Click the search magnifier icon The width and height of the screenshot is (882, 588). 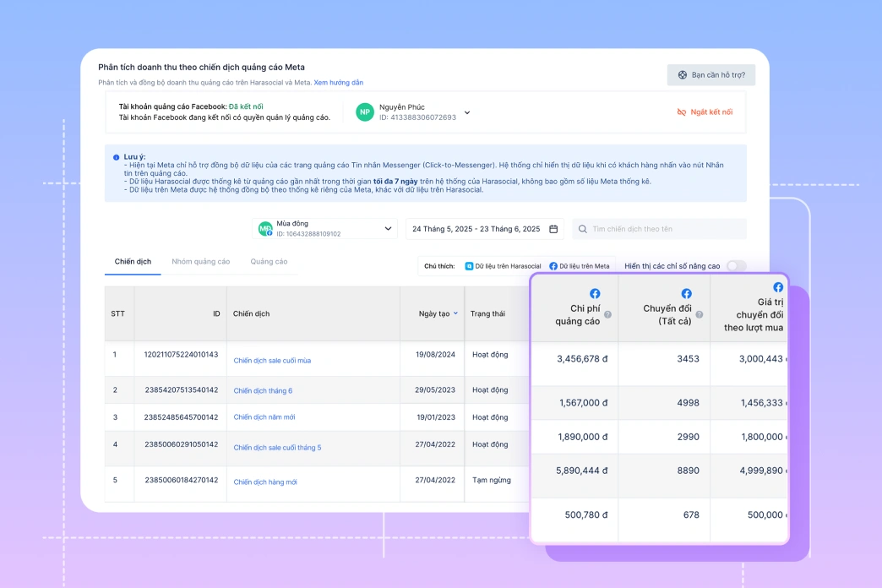[583, 229]
